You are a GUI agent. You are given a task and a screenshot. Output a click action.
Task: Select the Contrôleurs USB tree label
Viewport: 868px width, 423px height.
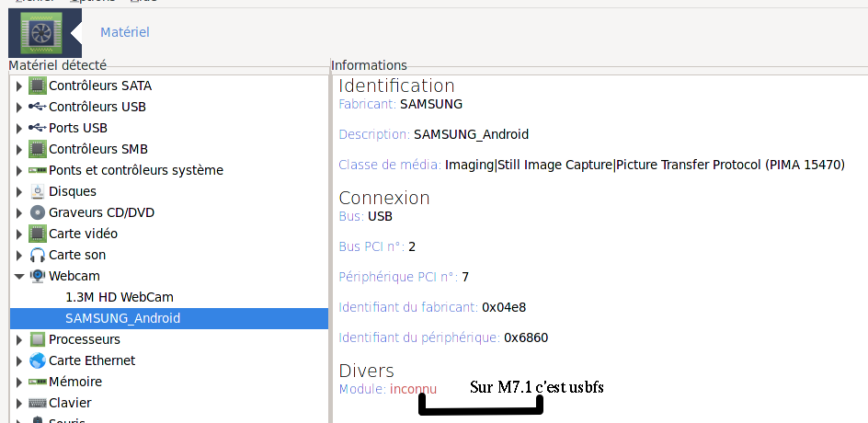pyautogui.click(x=97, y=107)
